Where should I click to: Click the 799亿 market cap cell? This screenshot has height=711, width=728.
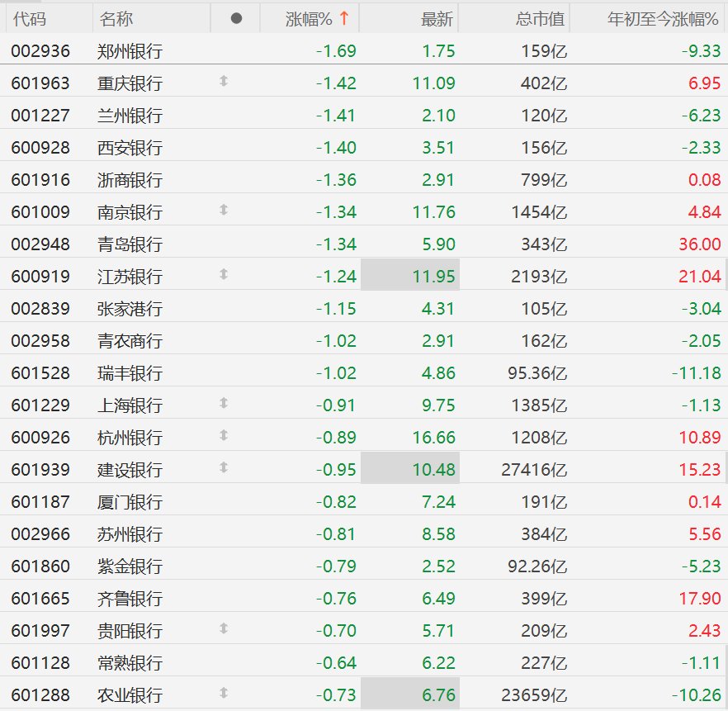click(544, 180)
